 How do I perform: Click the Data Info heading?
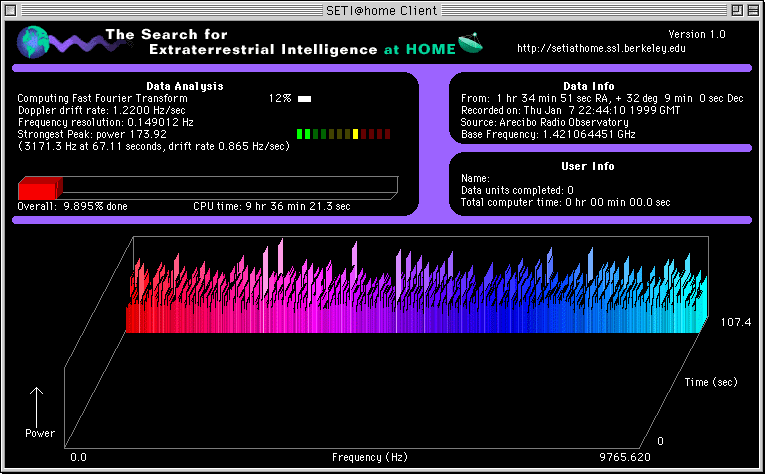coord(589,86)
